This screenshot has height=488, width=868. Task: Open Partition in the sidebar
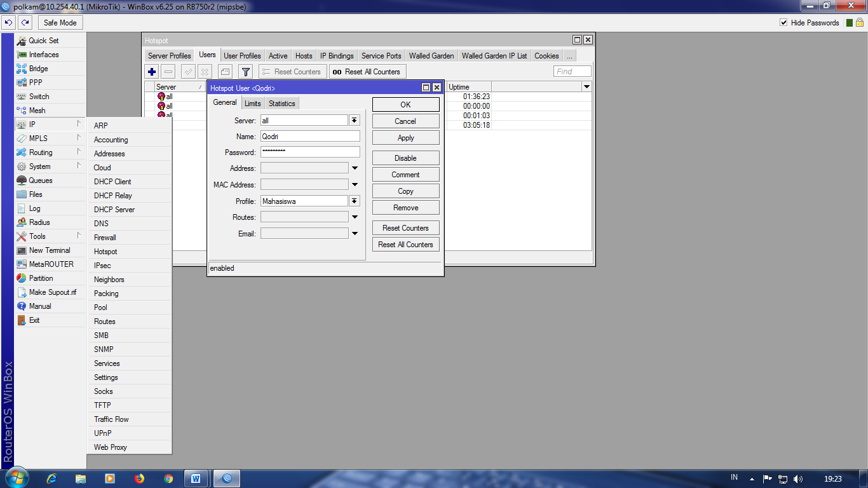click(x=50, y=278)
